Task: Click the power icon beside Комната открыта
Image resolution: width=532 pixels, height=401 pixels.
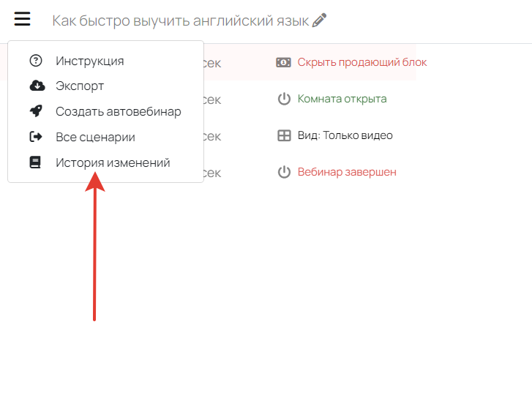Action: [284, 99]
